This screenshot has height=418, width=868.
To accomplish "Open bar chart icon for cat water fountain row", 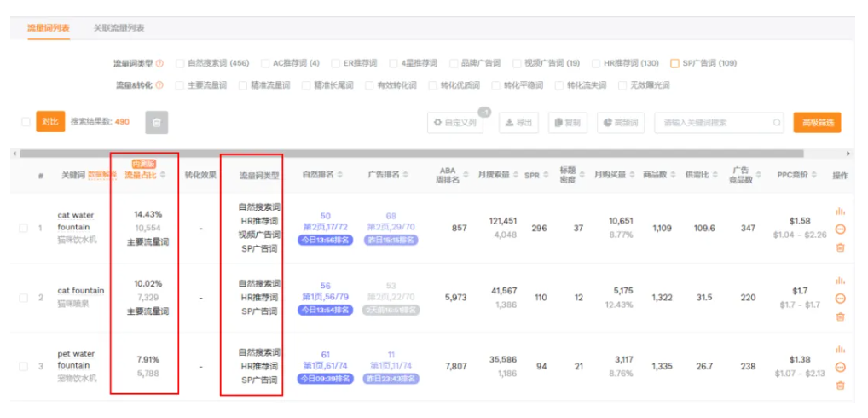I will click(840, 211).
